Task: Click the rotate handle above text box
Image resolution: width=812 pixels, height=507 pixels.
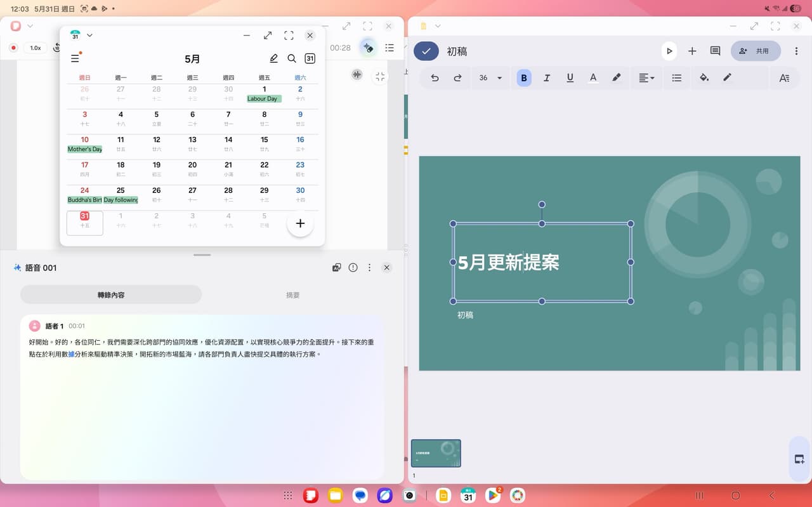Action: (542, 204)
